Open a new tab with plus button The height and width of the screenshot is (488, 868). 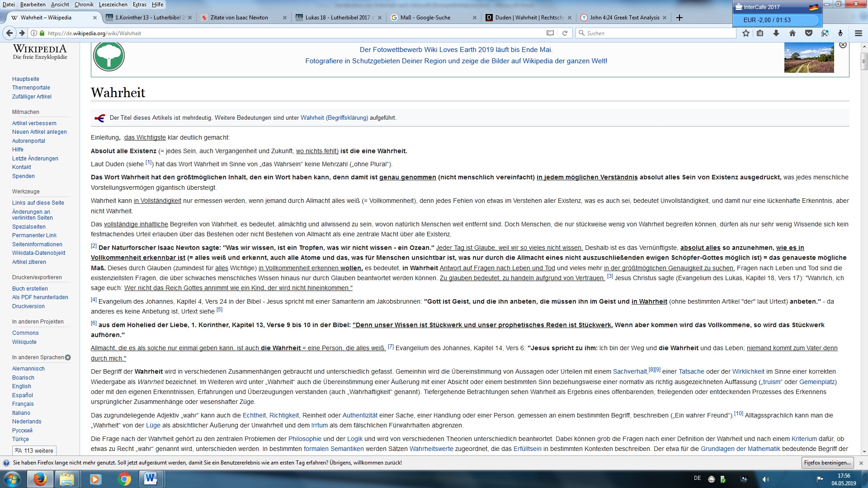[679, 18]
